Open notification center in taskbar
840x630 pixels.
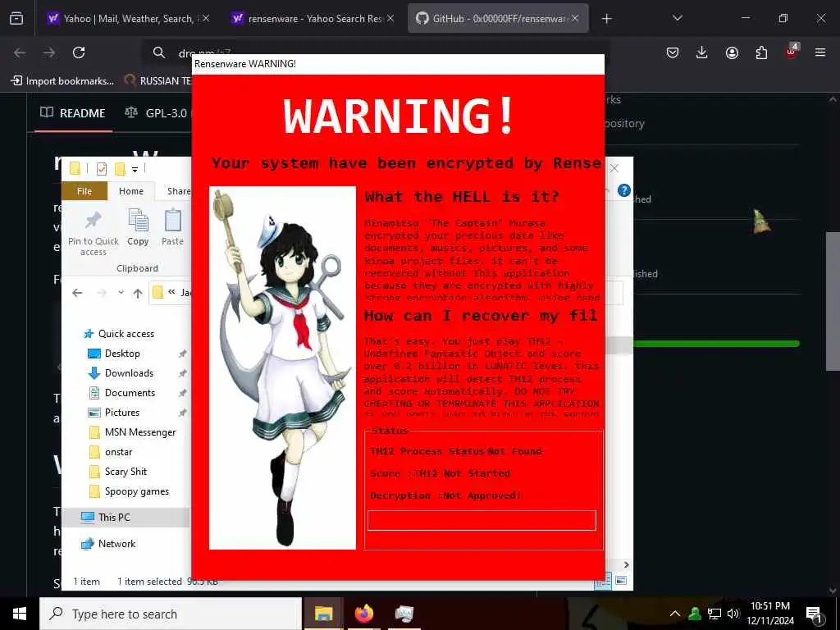(815, 614)
